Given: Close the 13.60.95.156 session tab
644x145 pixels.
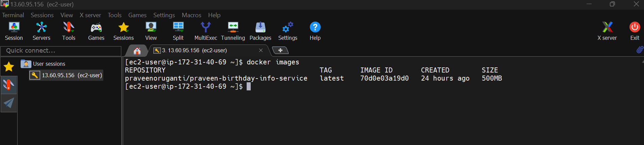Looking at the screenshot, I should [261, 50].
